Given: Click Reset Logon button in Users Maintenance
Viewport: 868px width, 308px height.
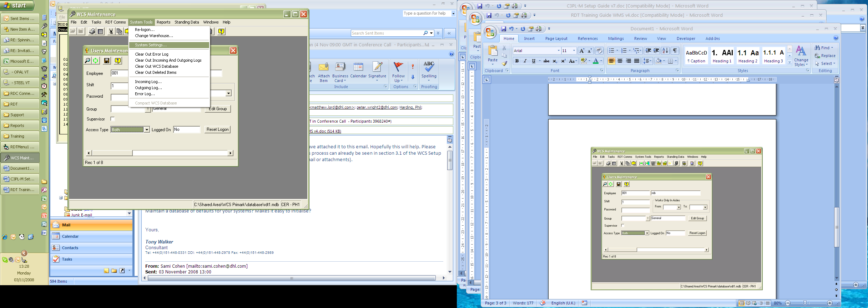Looking at the screenshot, I should click(x=217, y=129).
